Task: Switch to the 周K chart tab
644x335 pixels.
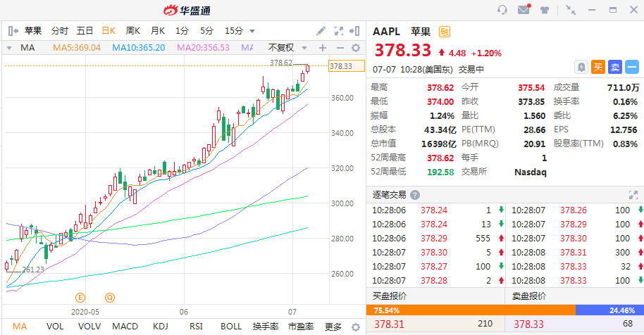Action: [132, 31]
